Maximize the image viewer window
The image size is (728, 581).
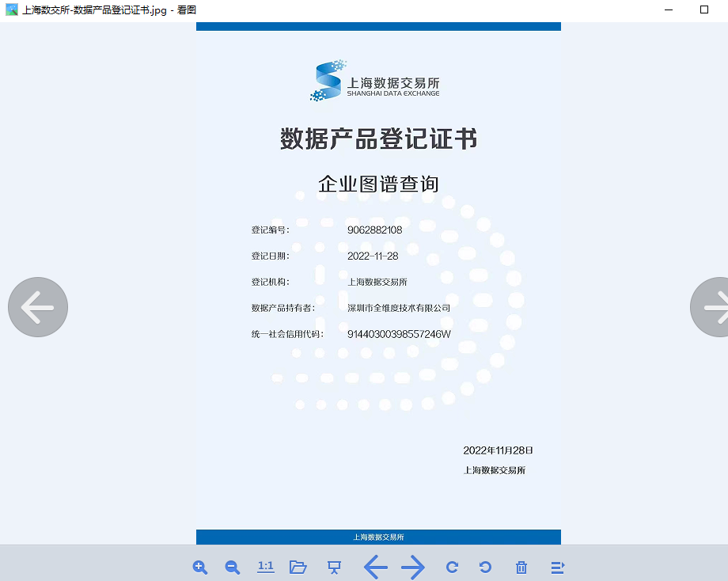[704, 10]
